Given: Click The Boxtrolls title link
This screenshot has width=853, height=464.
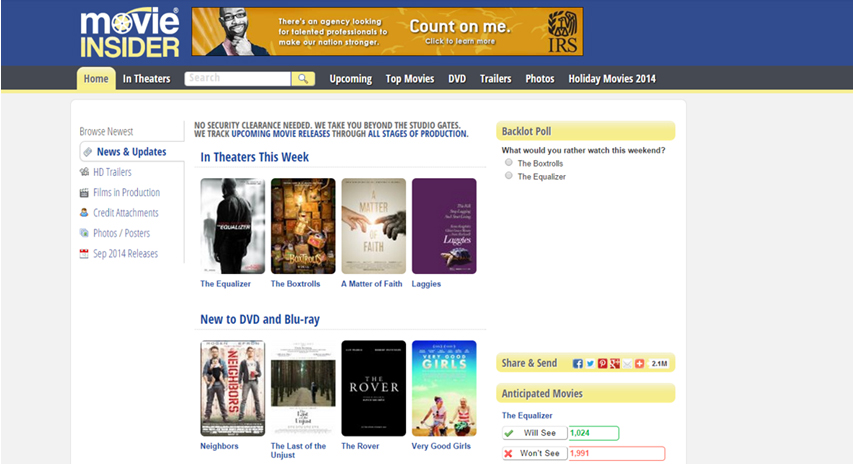Looking at the screenshot, I should [x=295, y=284].
